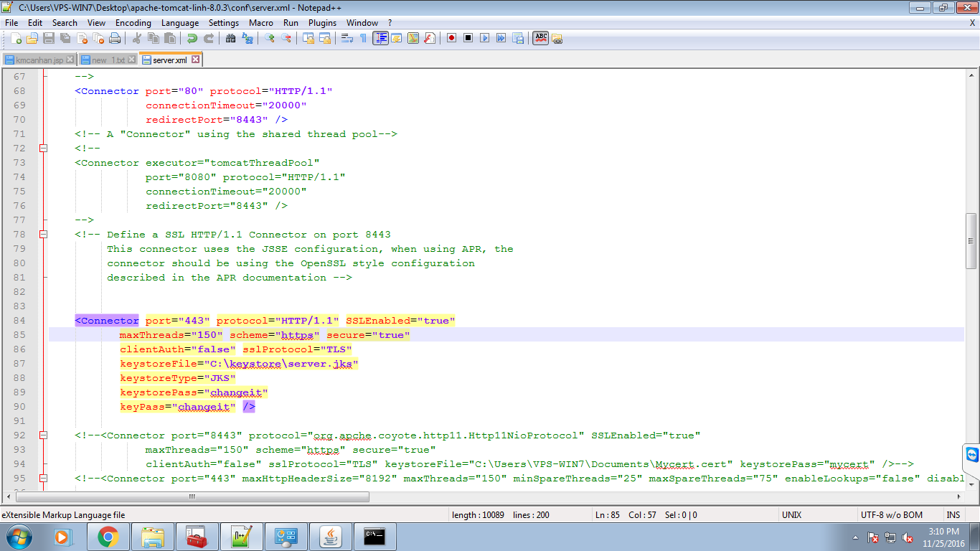Cut selection with scissors icon
The image size is (980, 551).
point(136,38)
